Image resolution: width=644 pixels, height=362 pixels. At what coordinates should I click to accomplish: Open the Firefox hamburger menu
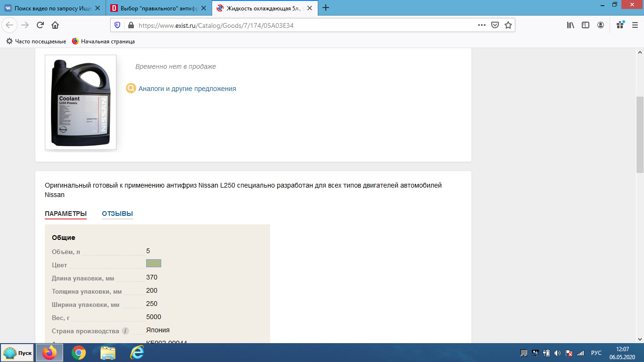coord(635,25)
